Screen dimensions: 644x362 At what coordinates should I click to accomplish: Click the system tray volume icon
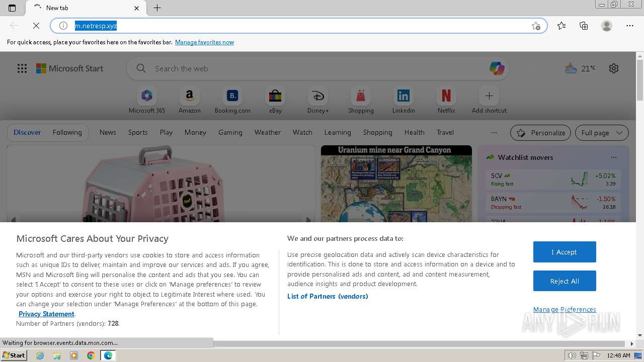572,355
